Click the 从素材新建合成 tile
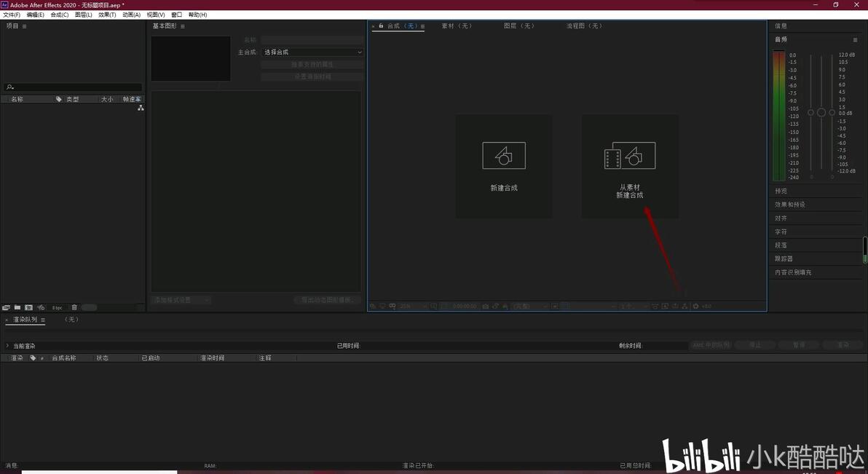 click(x=630, y=166)
